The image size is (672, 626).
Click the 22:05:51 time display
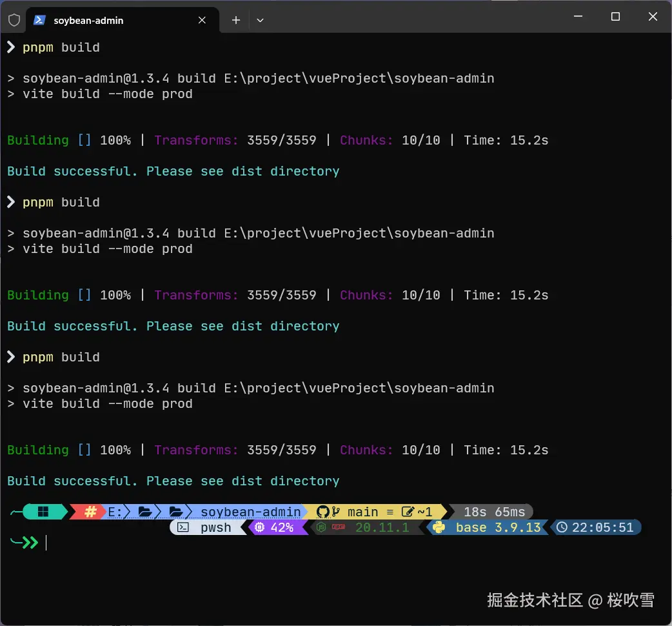[602, 527]
